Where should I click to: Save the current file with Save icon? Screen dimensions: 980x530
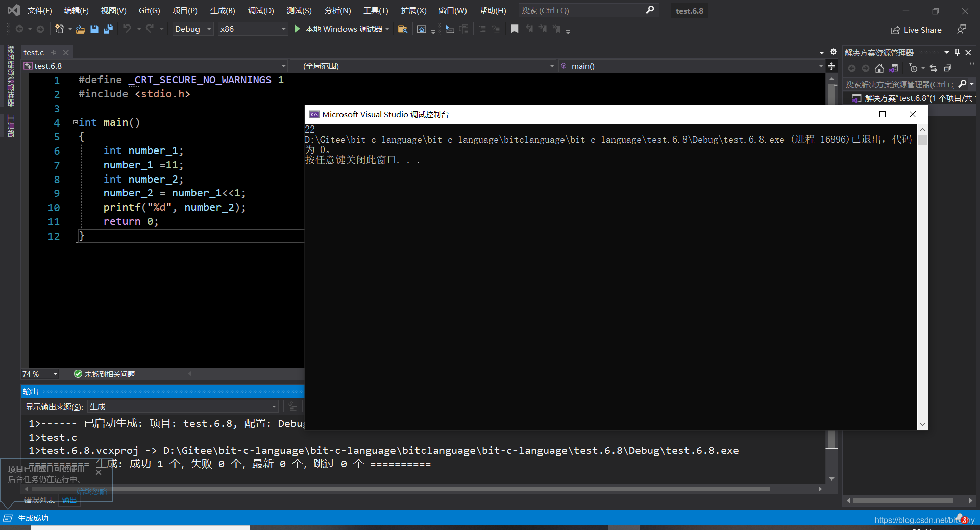94,29
